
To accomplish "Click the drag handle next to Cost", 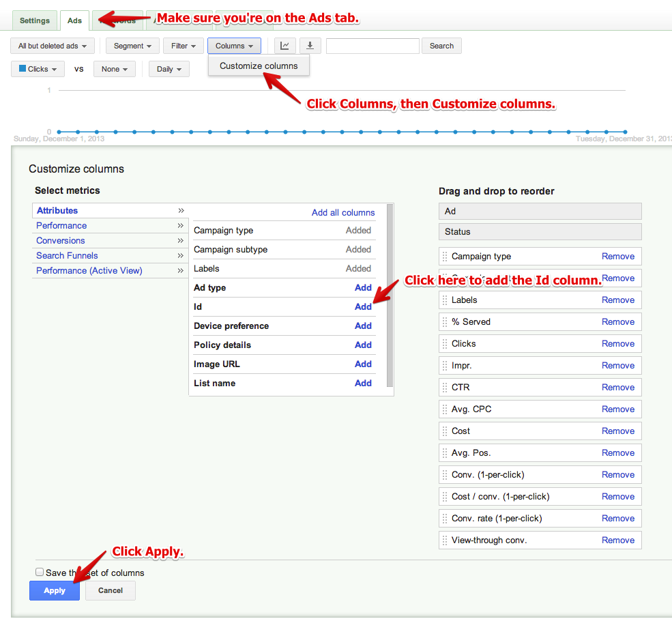I will [445, 431].
